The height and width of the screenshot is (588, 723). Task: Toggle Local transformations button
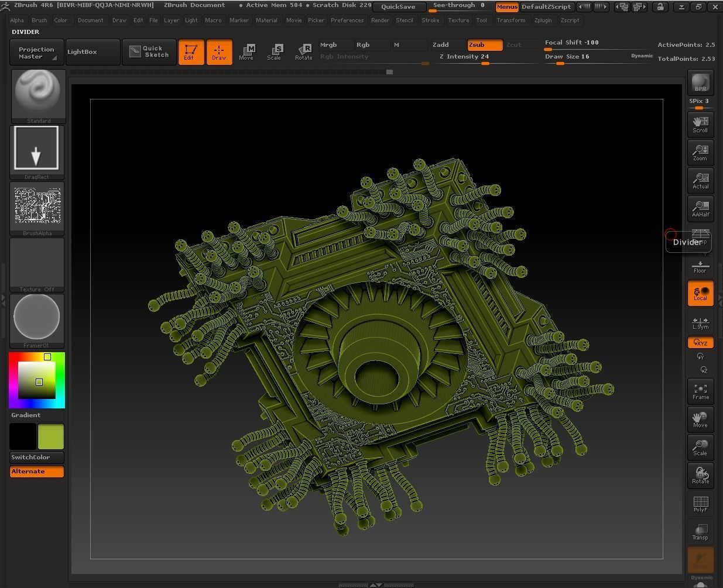click(x=700, y=293)
